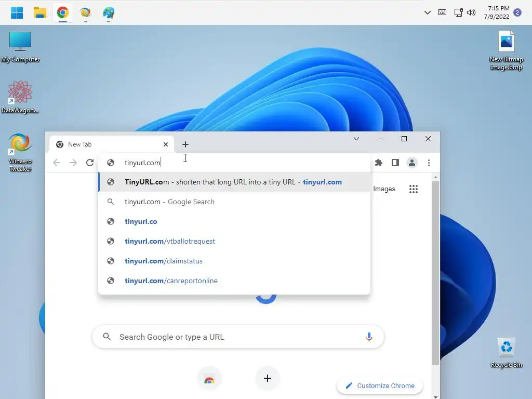Open the Windows Start menu
Screen dimensions: 532x399
pos(17,13)
